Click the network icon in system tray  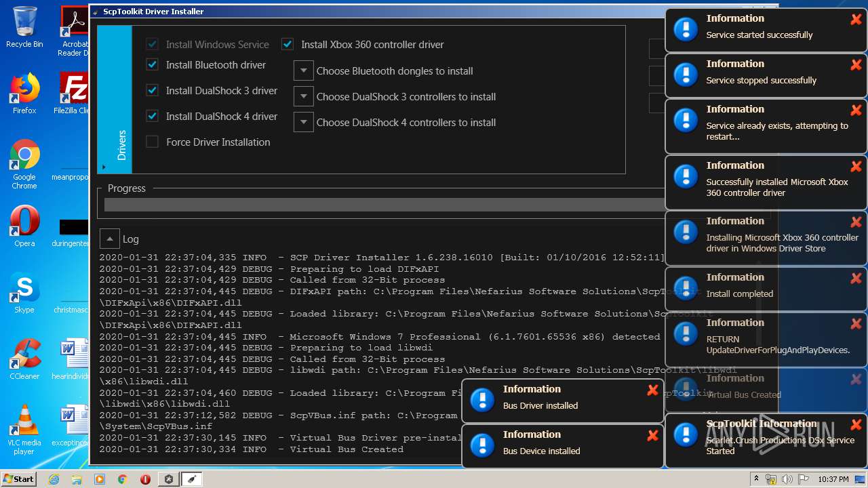[771, 479]
